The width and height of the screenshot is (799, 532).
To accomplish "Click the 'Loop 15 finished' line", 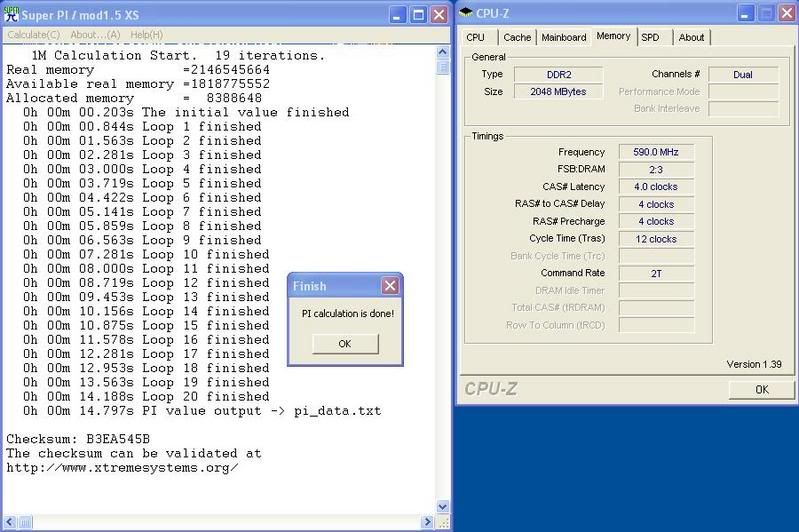I will [x=146, y=326].
